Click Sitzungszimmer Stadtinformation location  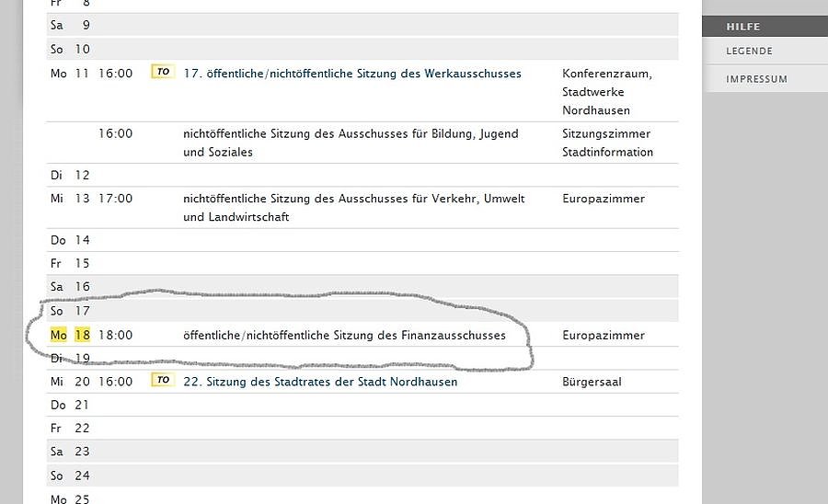click(x=607, y=143)
